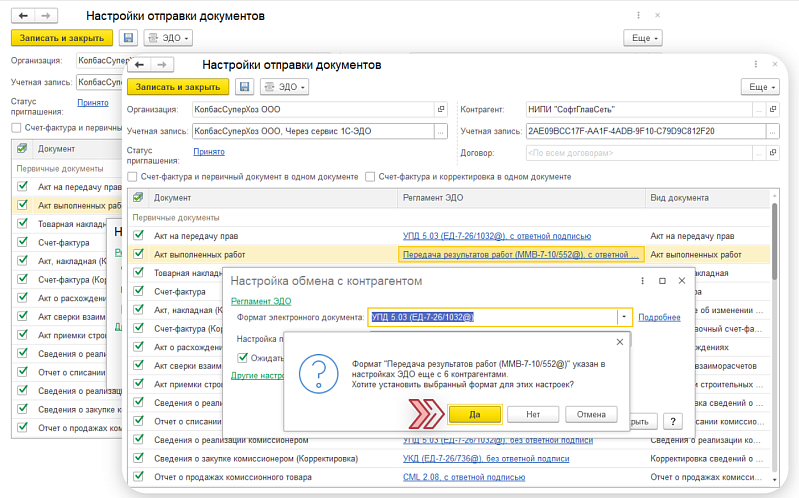The image size is (799, 498).
Task: Open the Подробнее link beside the format field
Action: [x=659, y=317]
